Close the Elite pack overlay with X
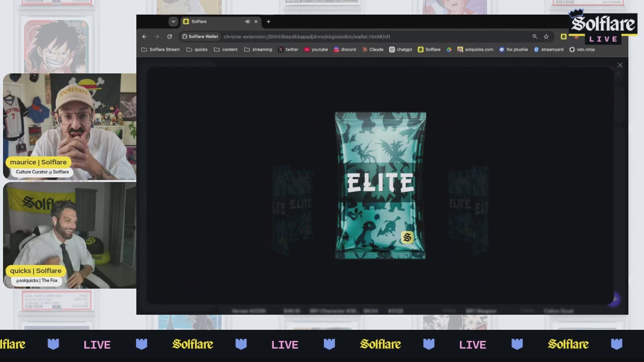This screenshot has width=644, height=362. pyautogui.click(x=620, y=65)
